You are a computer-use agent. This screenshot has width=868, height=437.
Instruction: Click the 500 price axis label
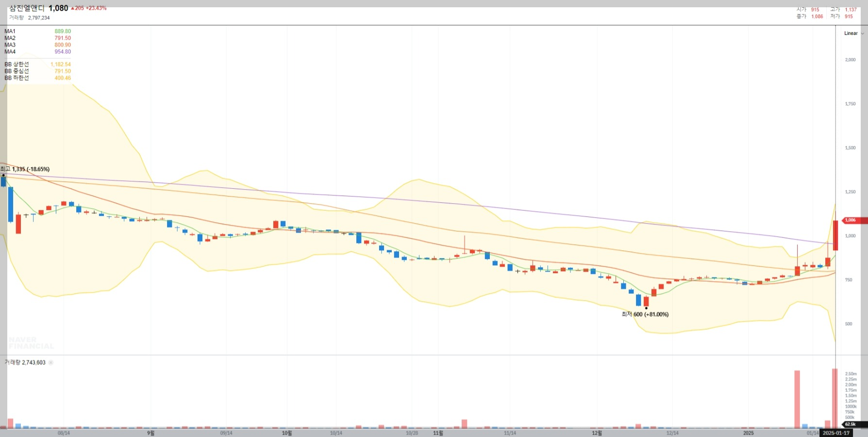pos(848,324)
